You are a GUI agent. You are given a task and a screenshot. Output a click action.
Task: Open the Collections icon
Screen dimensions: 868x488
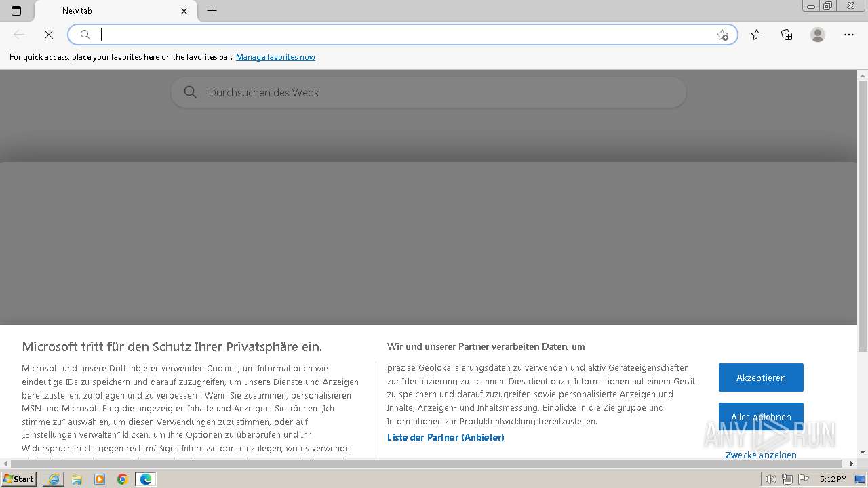[787, 35]
